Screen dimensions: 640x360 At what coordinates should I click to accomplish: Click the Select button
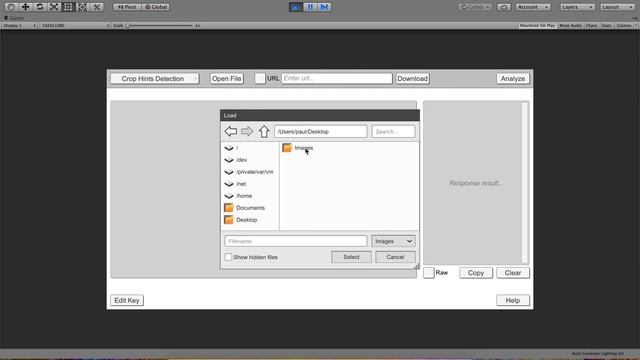(351, 257)
